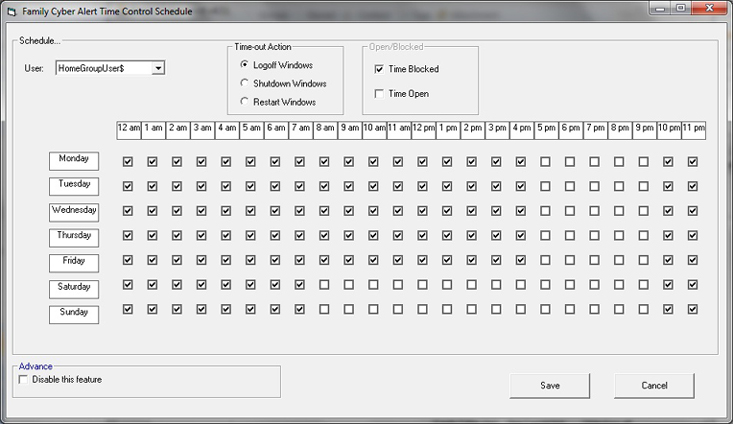This screenshot has height=424, width=733.
Task: Select the Restart Windows radio option
Action: [245, 102]
